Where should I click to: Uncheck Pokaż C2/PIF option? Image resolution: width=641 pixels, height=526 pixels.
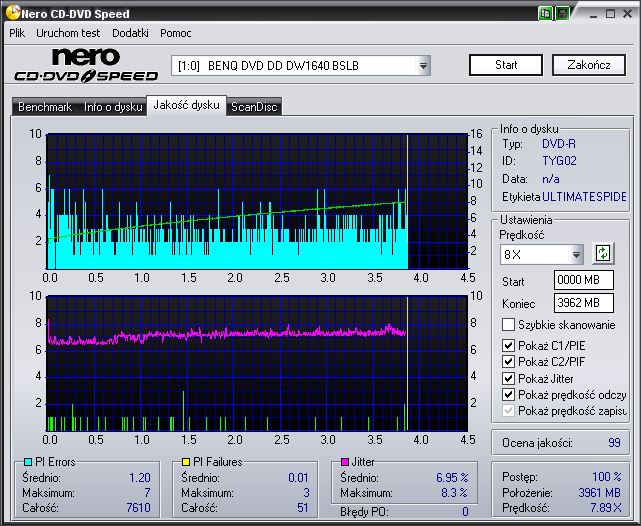[508, 362]
